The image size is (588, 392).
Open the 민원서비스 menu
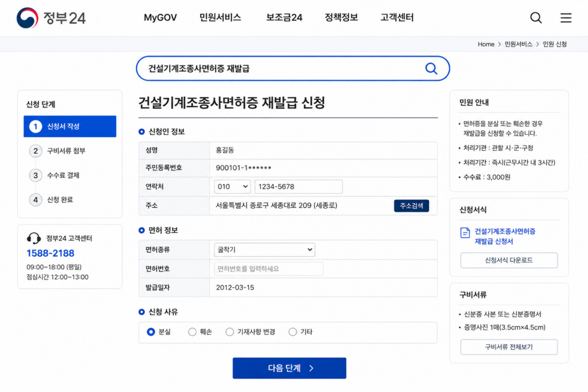click(220, 18)
